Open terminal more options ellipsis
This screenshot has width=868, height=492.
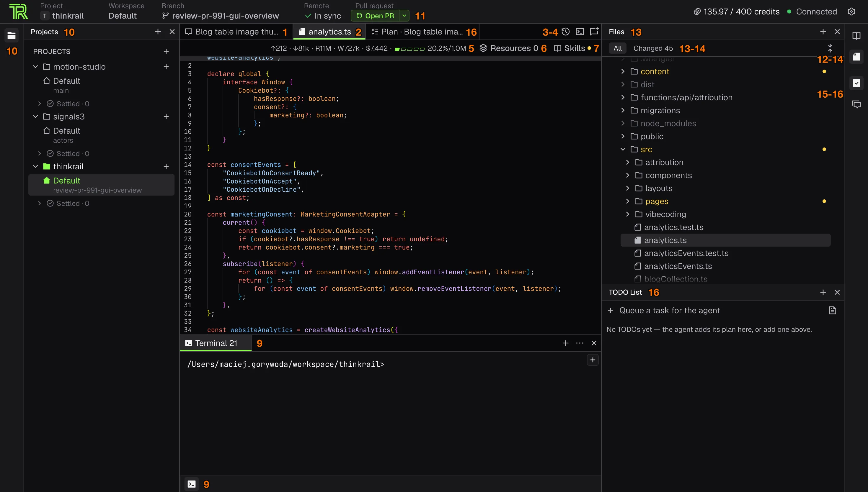[x=580, y=343]
